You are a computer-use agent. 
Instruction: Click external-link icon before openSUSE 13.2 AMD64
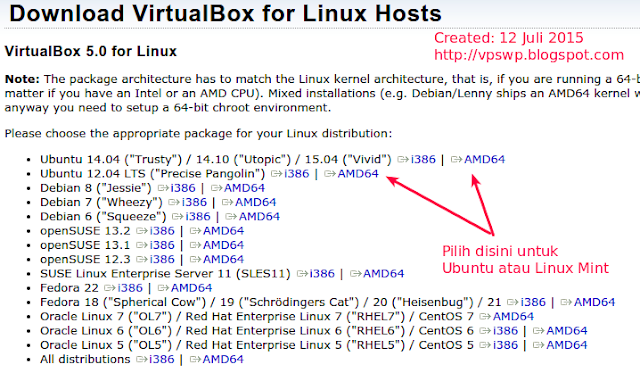click(195, 231)
